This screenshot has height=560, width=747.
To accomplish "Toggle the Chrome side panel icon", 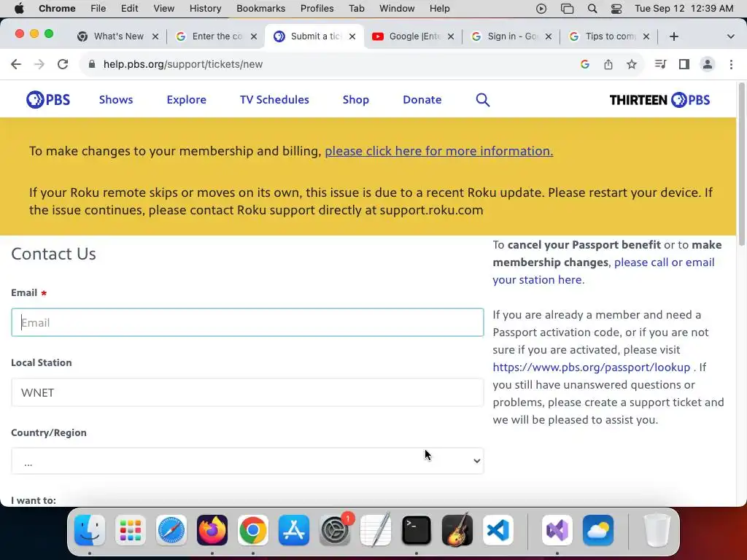I will tap(684, 64).
